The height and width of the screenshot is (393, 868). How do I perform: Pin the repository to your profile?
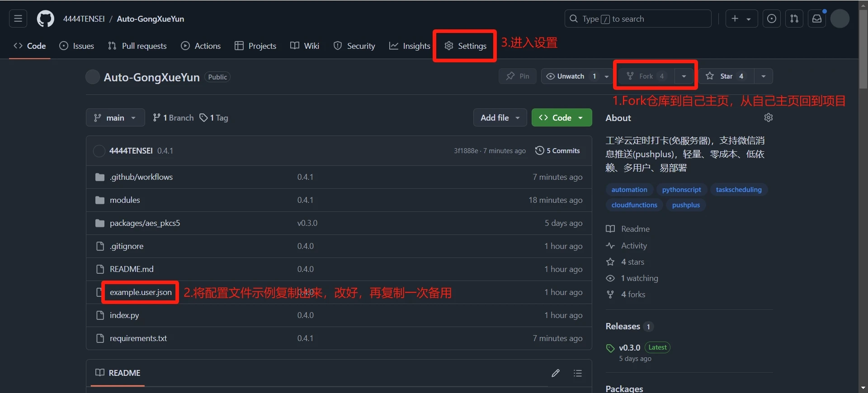[x=518, y=76]
